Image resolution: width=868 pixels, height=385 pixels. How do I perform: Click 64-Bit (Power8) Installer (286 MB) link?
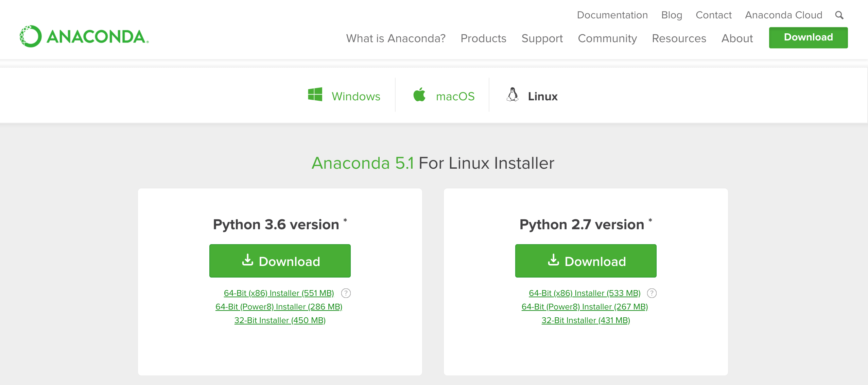[x=279, y=307]
